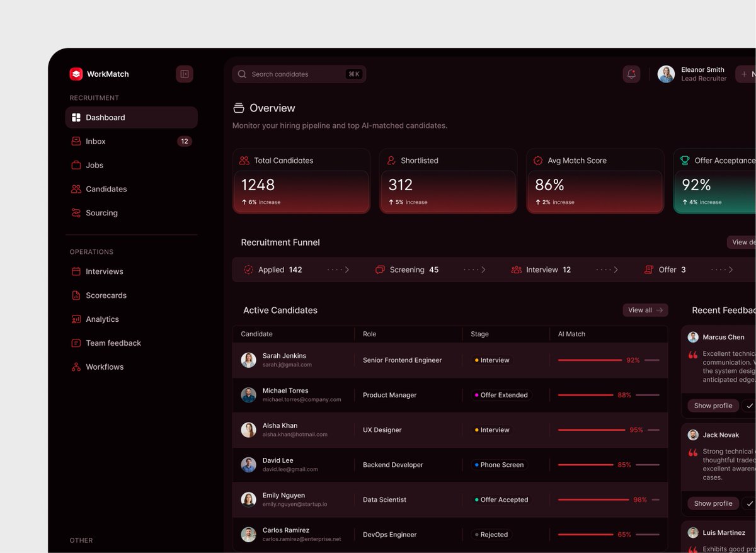Click Emily Nguyen's 98% match bar
Screen dimensions: 756x553
[x=609, y=499]
